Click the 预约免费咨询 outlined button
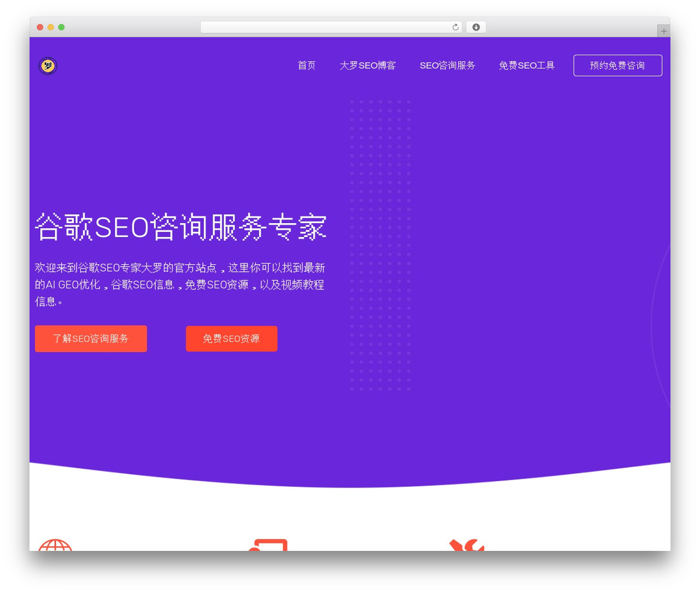Viewport: 700px width, 593px height. 617,66
